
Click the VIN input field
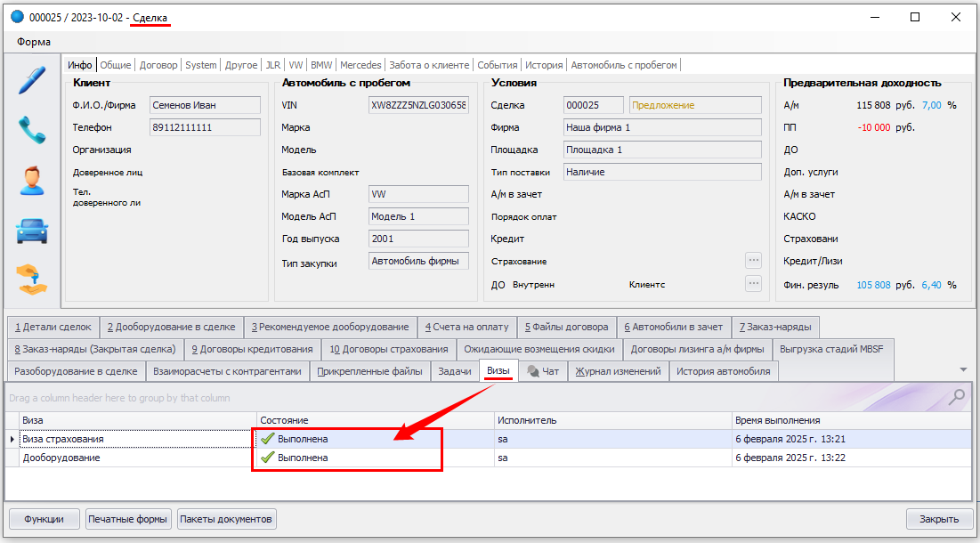[418, 105]
